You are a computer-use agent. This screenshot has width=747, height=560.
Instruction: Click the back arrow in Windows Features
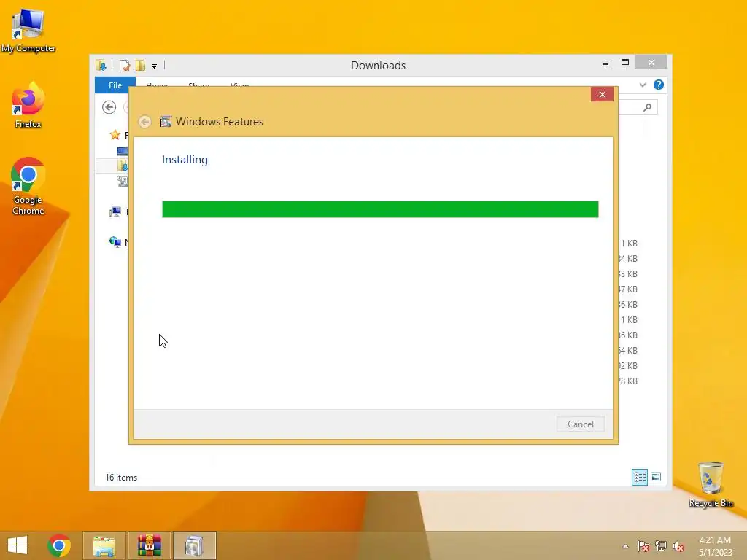[145, 122]
